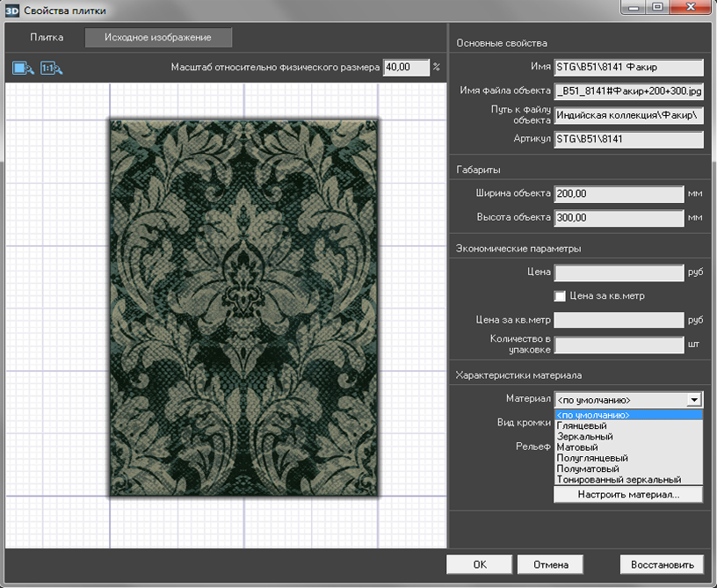The width and height of the screenshot is (717, 588).
Task: Click the fit-to-window zoom icon
Action: 23,68
